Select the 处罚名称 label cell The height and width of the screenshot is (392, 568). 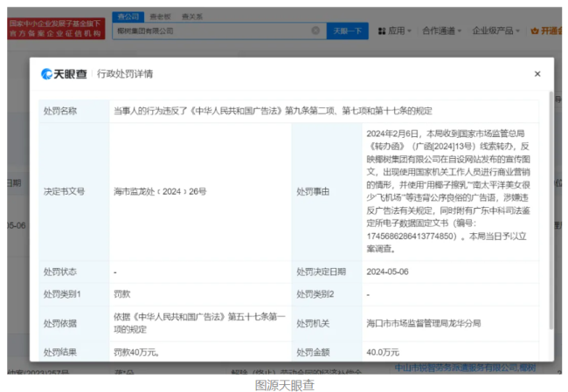pyautogui.click(x=74, y=111)
